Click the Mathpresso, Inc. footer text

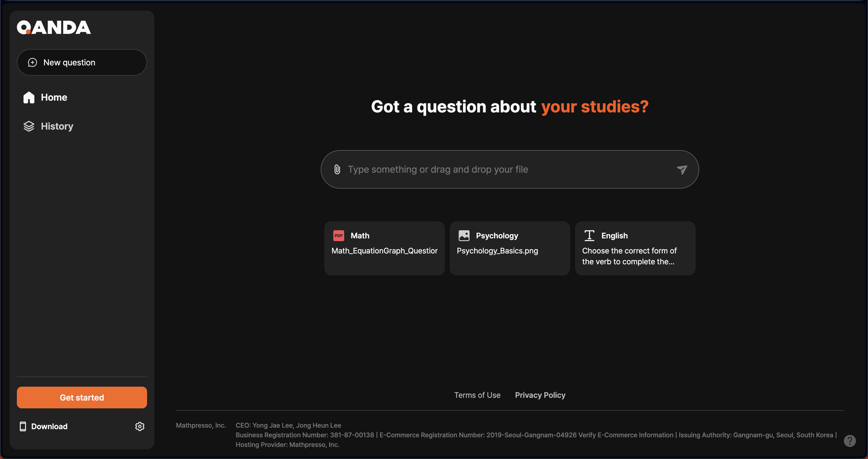[201, 425]
